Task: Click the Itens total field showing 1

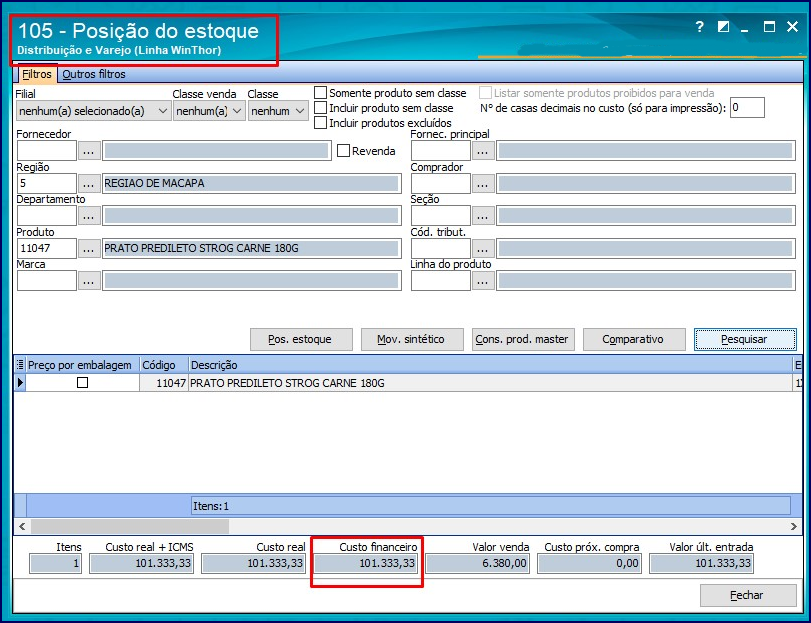Action: pos(55,564)
